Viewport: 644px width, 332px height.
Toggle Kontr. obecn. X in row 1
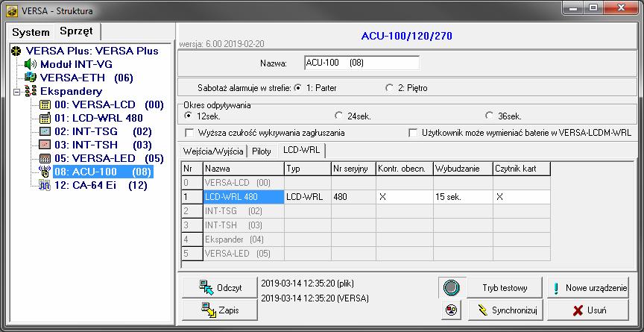[x=405, y=197]
